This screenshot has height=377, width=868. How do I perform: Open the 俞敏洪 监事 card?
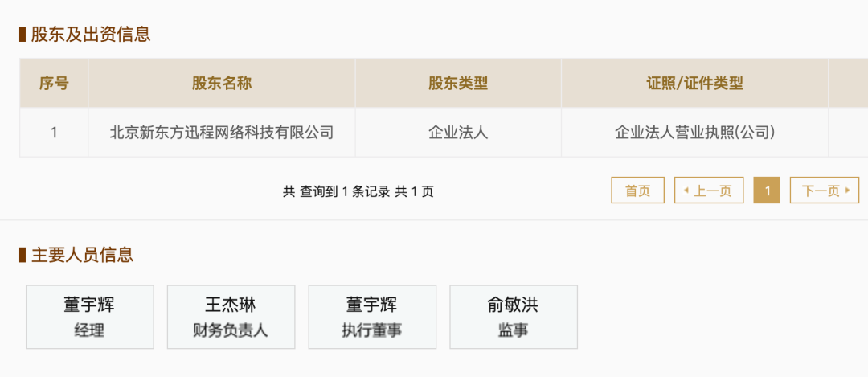pos(513,317)
